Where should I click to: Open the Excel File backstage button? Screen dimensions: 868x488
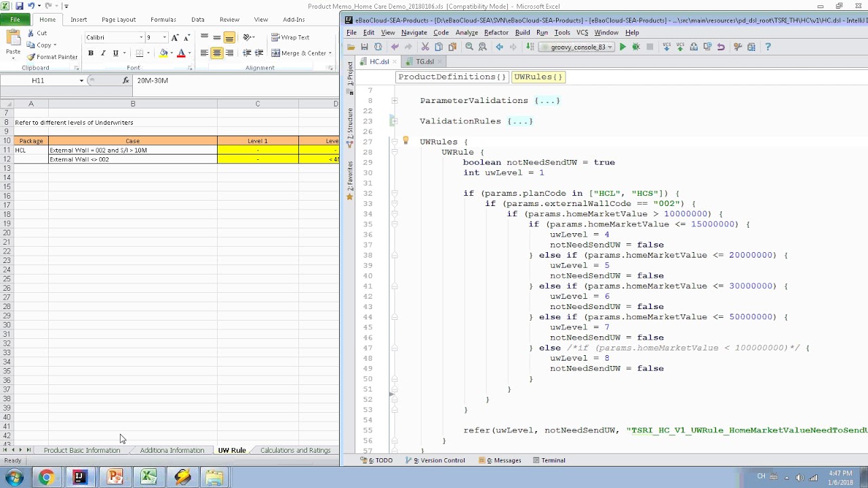[15, 20]
